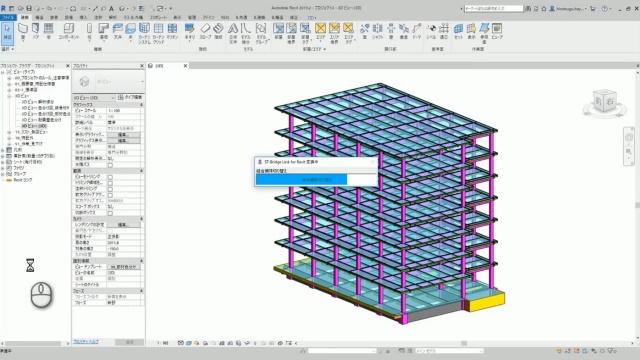Viewport: 640px width, 360px height.
Task: Open the Model Group tool
Action: (x=261, y=33)
